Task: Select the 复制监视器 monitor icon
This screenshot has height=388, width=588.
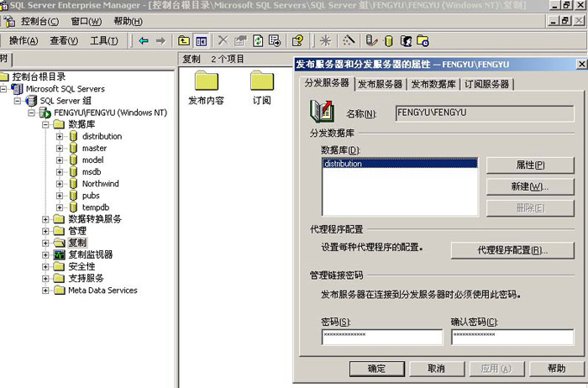Action: [x=60, y=255]
